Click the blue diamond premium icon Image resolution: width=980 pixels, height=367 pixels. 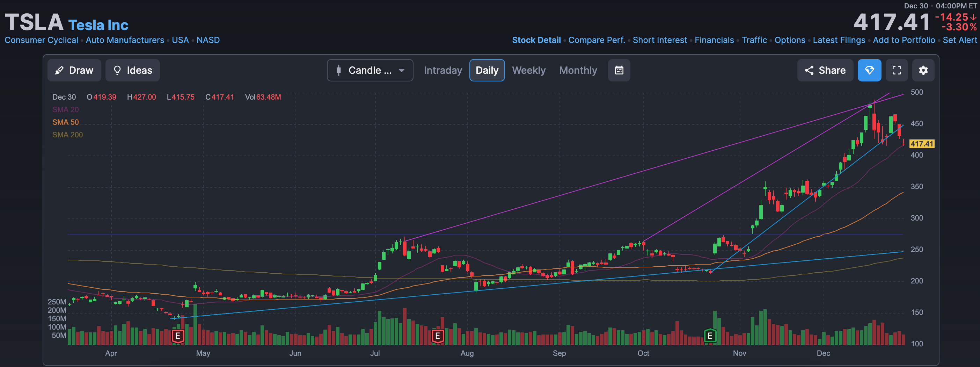pos(870,71)
